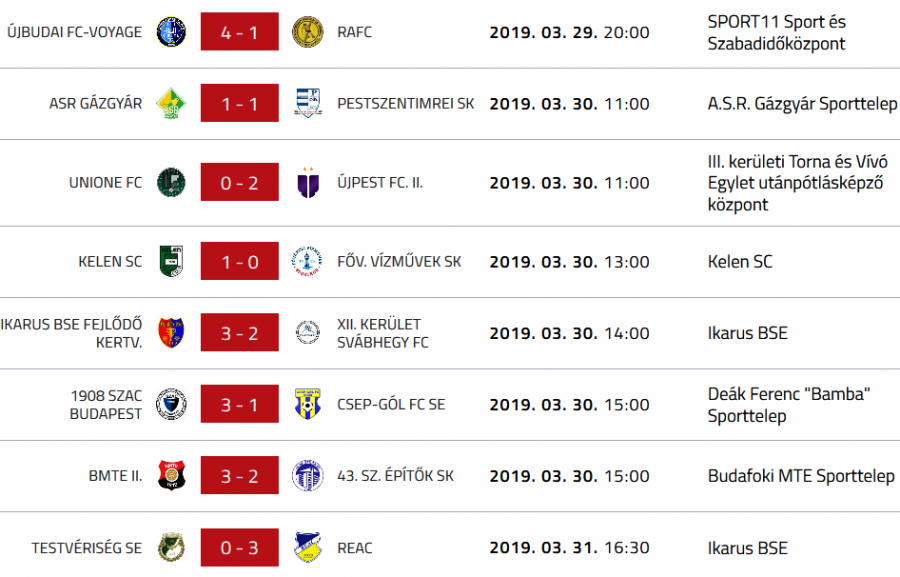Click the Kelen SC club badge
Viewport: 900px width, 577px height.
171,262
